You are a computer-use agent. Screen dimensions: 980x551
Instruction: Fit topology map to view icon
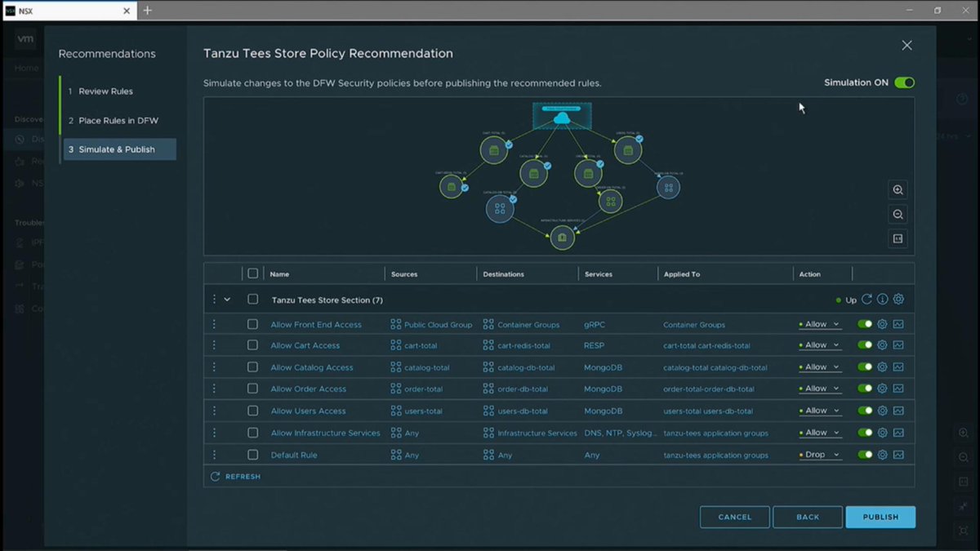point(898,239)
